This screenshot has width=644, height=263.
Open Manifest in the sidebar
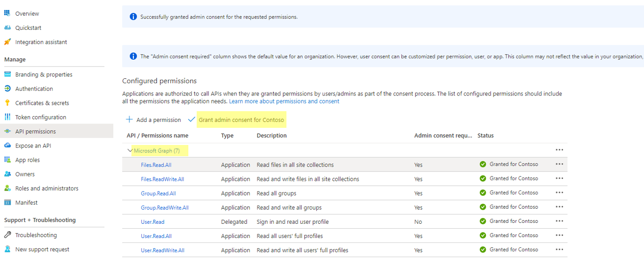click(26, 202)
